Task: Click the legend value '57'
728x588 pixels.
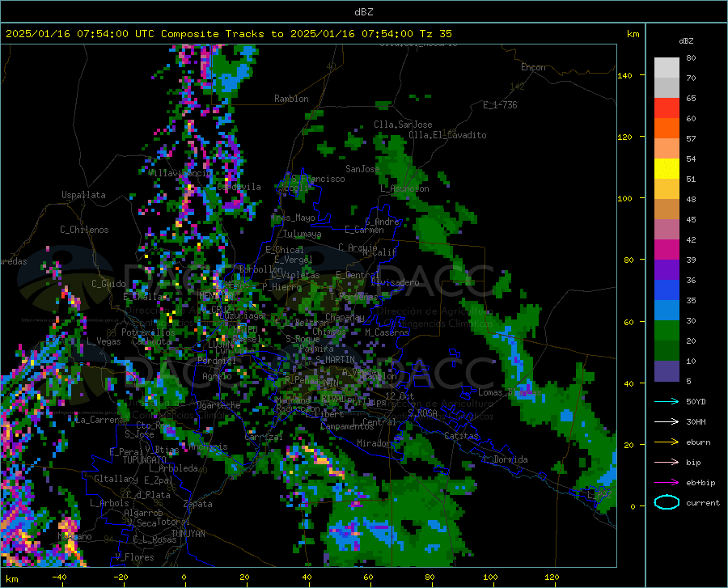Action: 691,138
